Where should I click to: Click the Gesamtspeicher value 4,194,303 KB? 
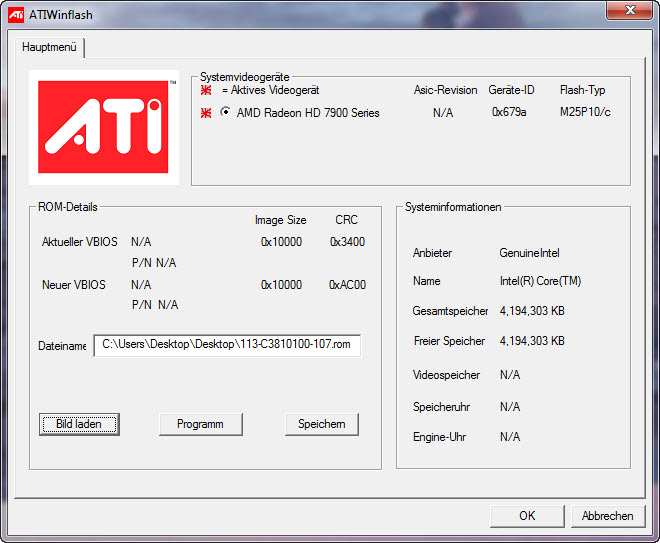[532, 311]
